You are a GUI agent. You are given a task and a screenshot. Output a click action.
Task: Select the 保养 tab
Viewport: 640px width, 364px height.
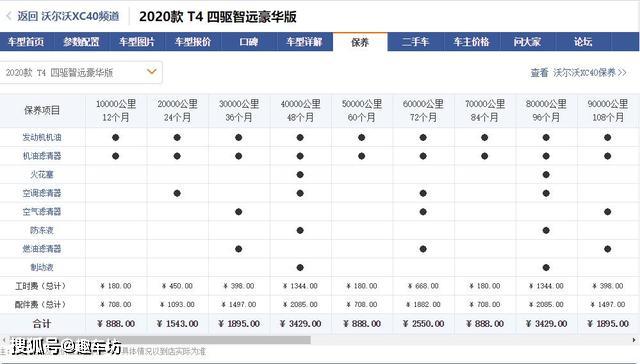pyautogui.click(x=360, y=42)
